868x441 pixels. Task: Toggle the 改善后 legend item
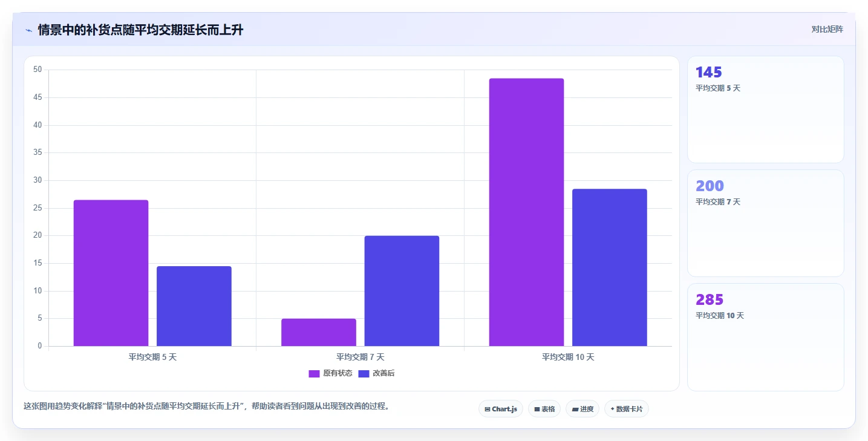pyautogui.click(x=376, y=373)
